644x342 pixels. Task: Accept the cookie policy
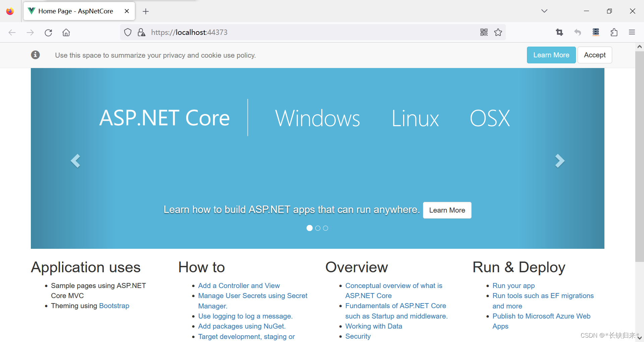[595, 55]
